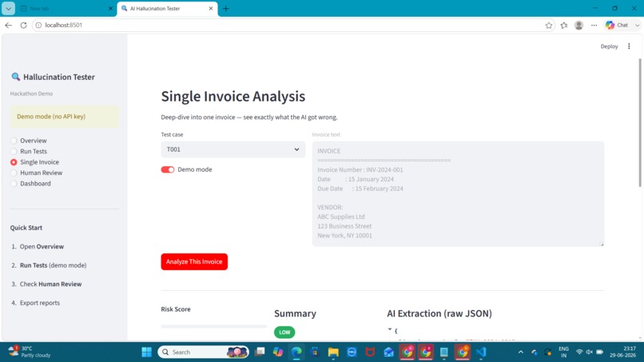Open the browser favorites icon

564,25
